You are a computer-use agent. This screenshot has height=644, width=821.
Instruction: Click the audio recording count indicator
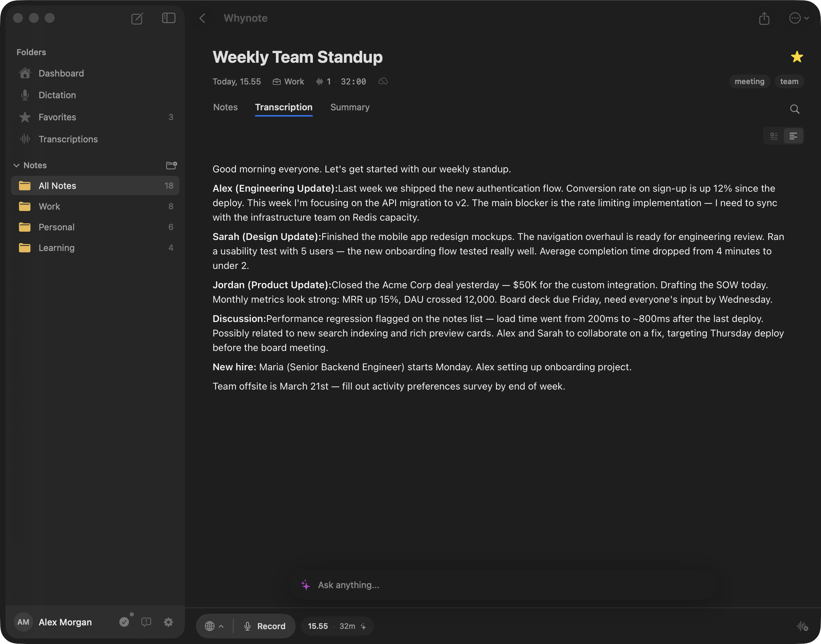(323, 81)
